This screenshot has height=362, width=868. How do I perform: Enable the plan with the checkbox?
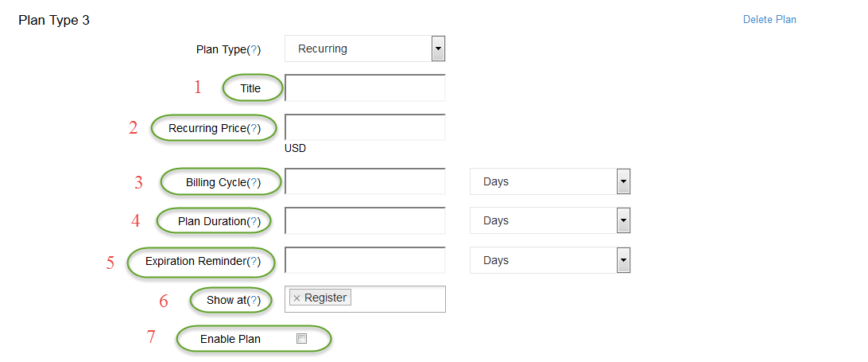tap(301, 339)
